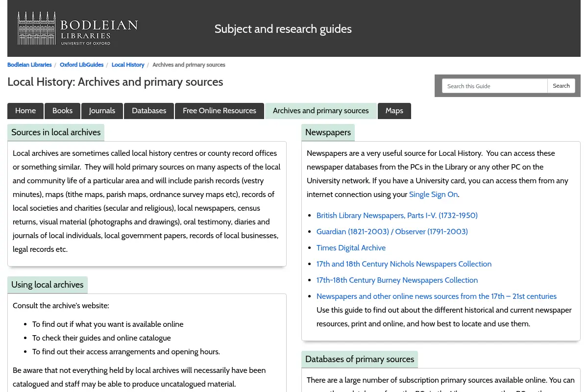
Task: Click the Local History: Archives and primary sources title
Action: coord(115,82)
